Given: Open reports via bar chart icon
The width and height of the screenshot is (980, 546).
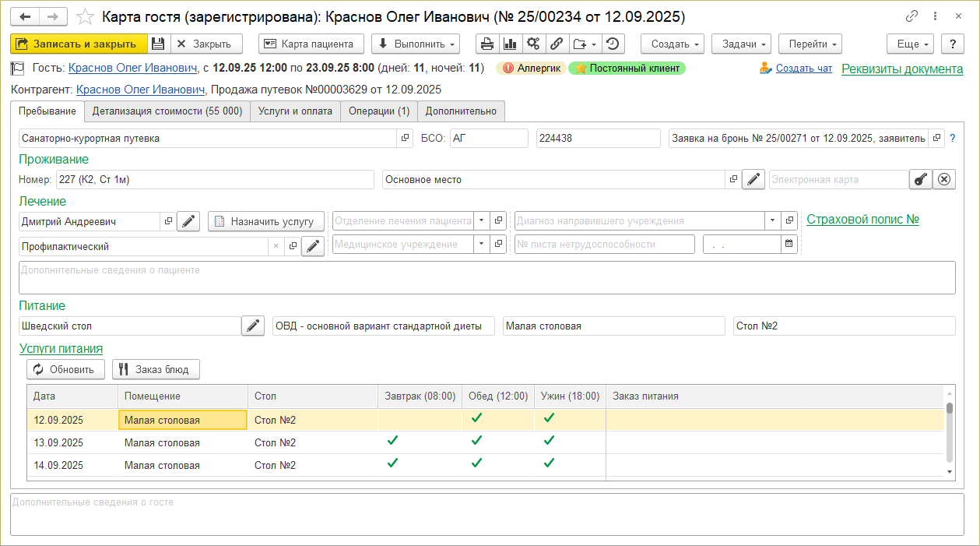Looking at the screenshot, I should pos(510,44).
